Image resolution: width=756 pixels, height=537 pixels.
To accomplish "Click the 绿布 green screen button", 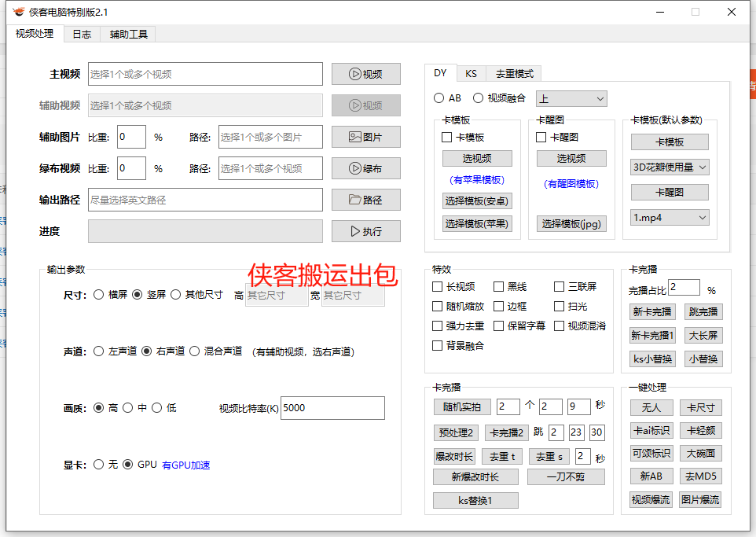I will point(365,168).
